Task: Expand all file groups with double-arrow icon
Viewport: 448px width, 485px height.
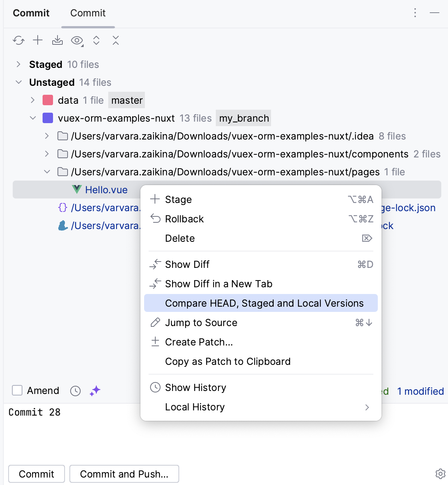Action: coord(96,40)
